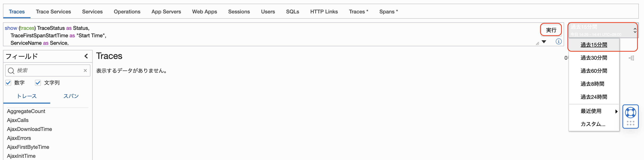Switch to the スパン fields tab
Viewport: 644px width, 160px height.
coord(71,96)
